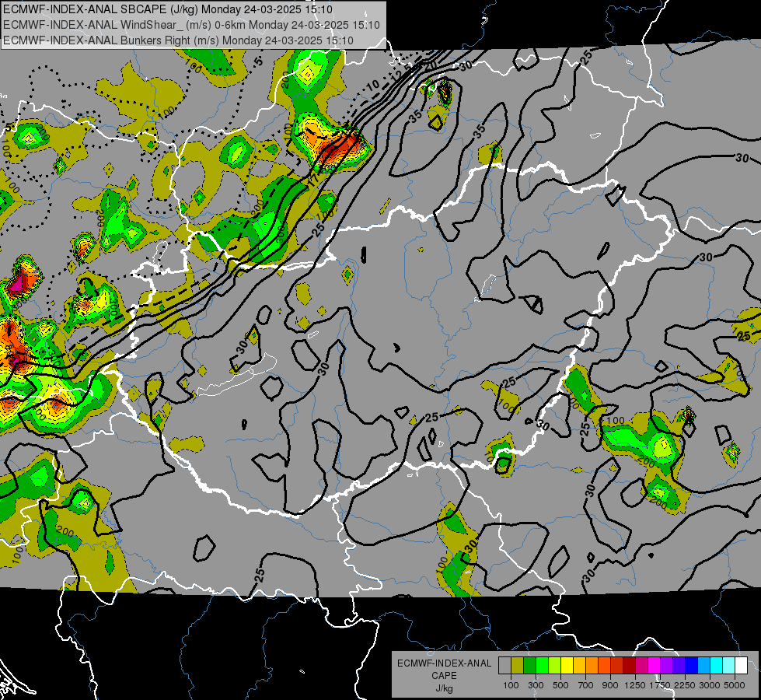Click the 300 label under the legend
The image size is (761, 700).
pos(536,685)
